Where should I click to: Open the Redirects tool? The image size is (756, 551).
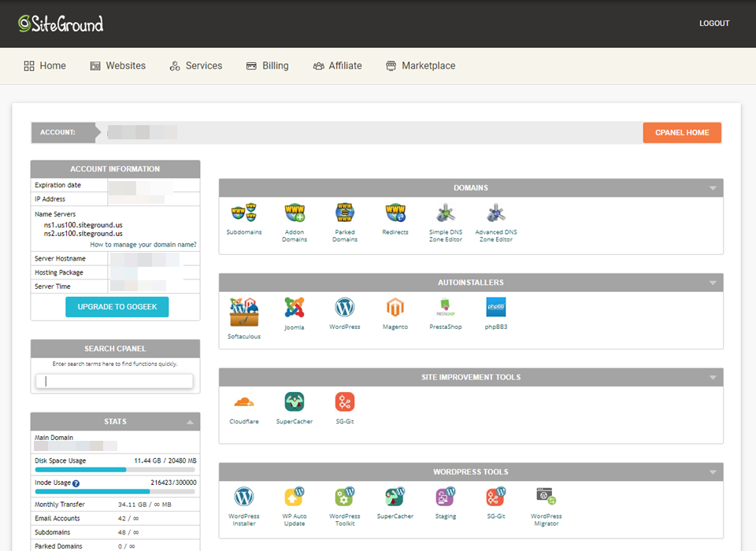point(395,213)
